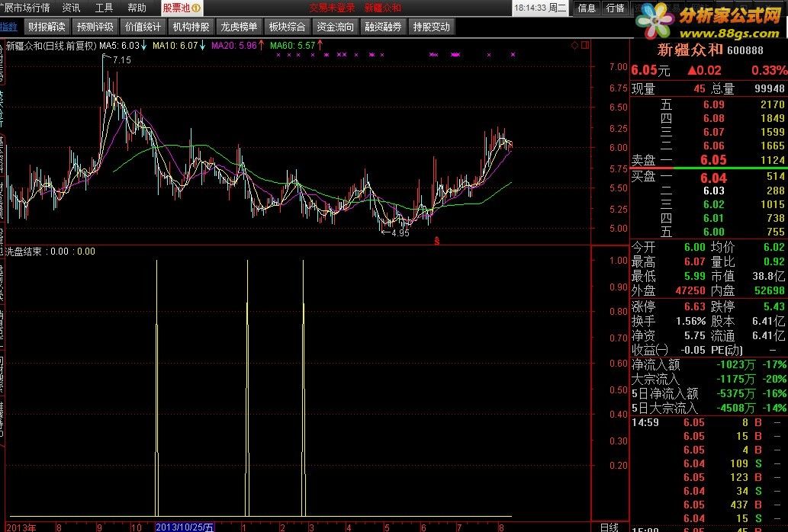788x532 pixels.
Task: Click sell-five price 6.09
Action: (713, 104)
